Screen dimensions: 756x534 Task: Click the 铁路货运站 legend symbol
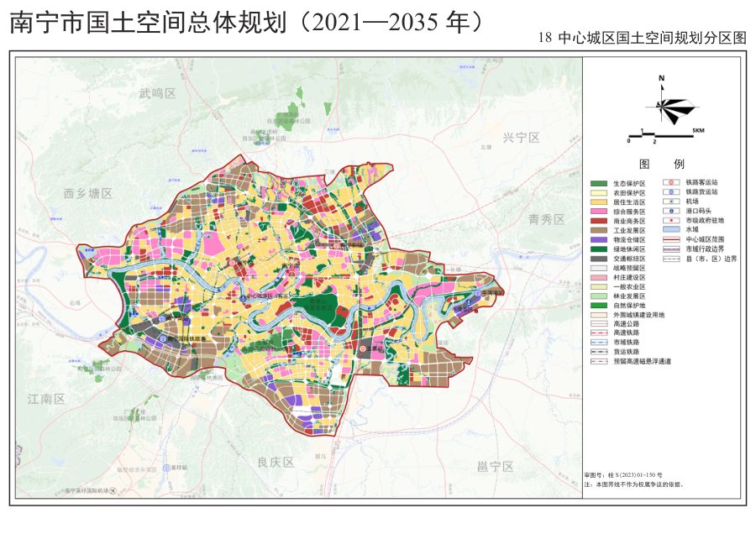(671, 191)
